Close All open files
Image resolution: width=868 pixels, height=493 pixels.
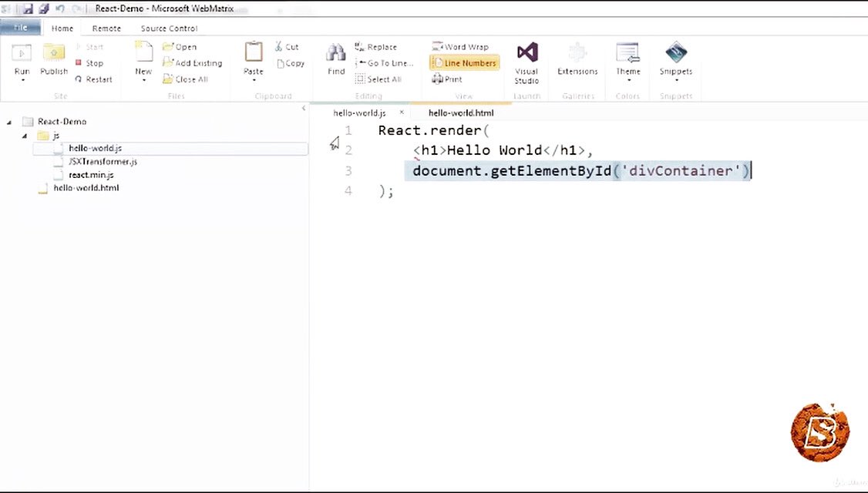[x=185, y=79]
